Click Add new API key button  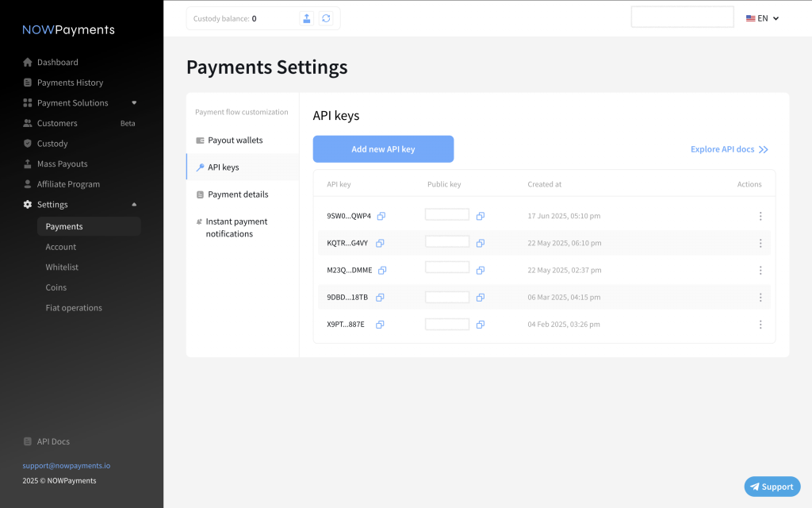coord(383,149)
